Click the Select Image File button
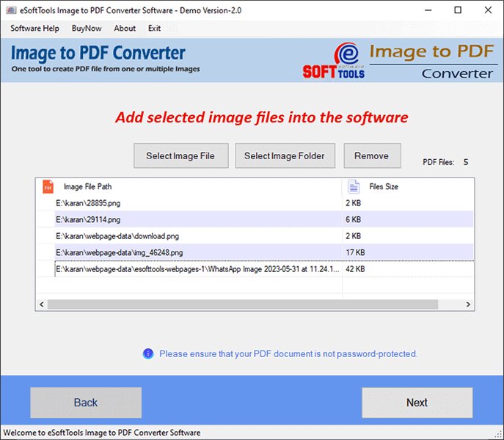Screen dimensions: 504x440 tap(181, 156)
